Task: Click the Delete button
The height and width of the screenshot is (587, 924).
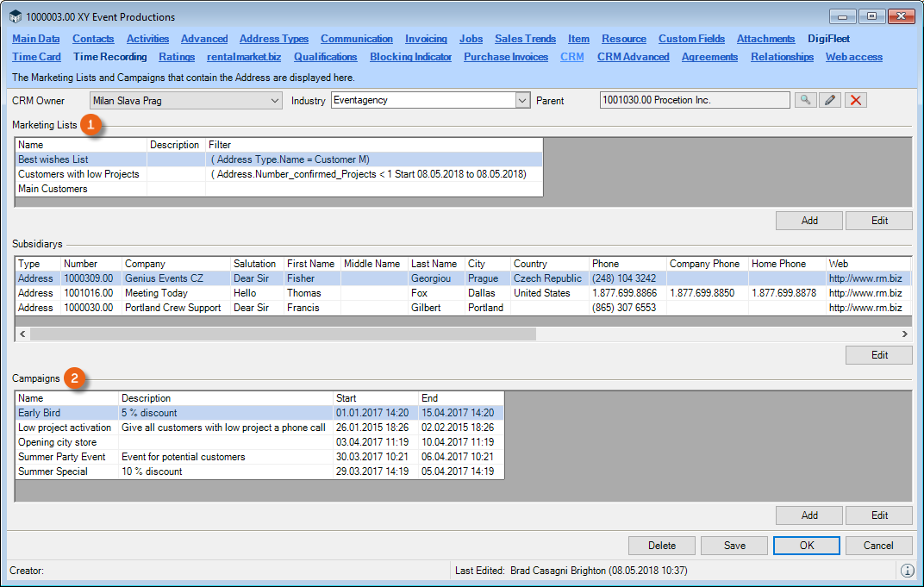Action: (661, 546)
